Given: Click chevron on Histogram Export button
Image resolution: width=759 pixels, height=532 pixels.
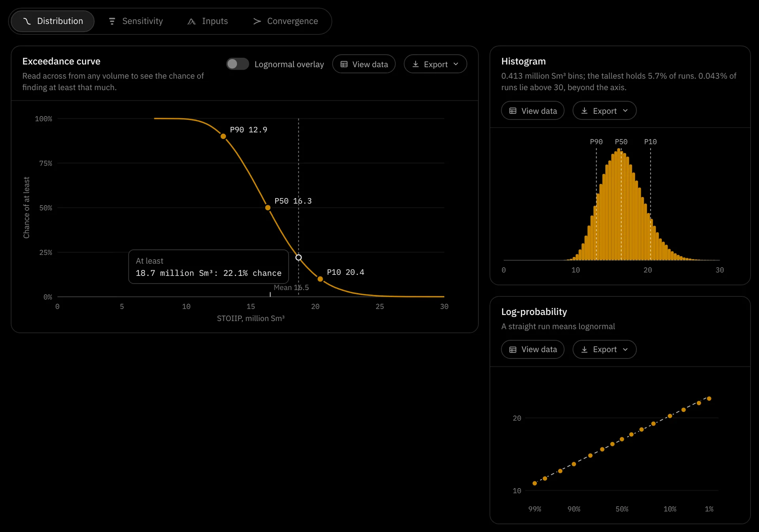Looking at the screenshot, I should point(625,111).
